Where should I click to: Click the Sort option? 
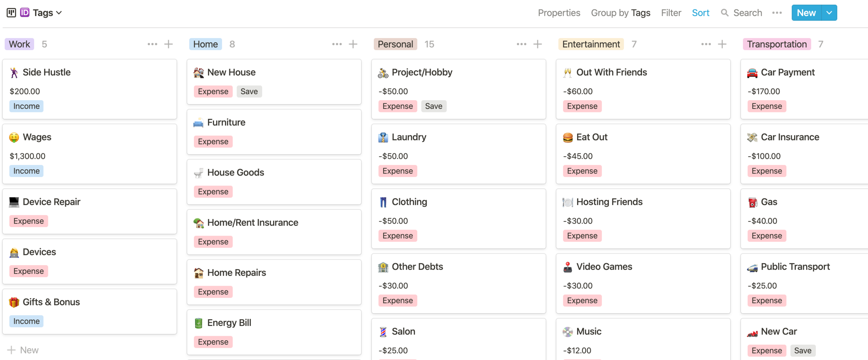700,13
